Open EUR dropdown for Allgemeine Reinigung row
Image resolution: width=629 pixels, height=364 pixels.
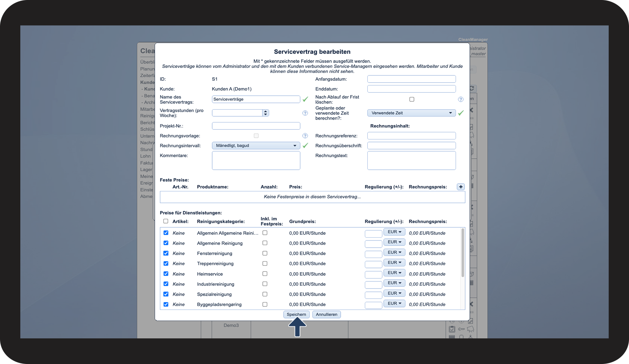point(394,242)
